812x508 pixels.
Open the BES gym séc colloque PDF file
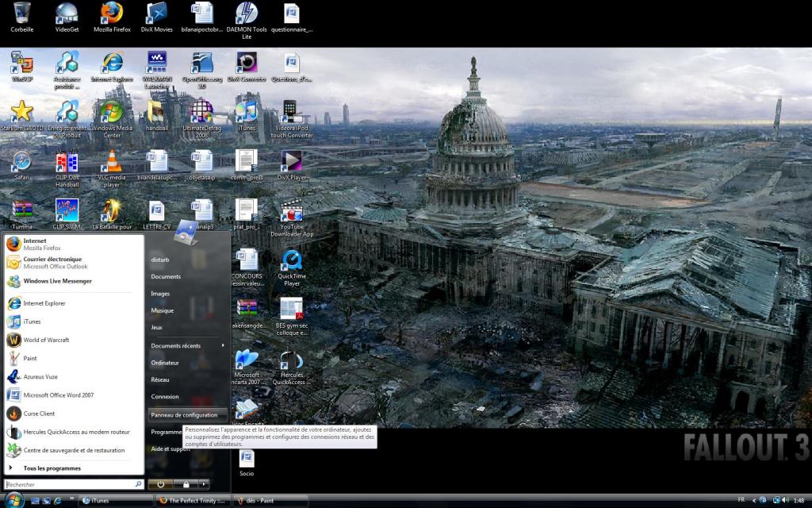pos(292,317)
